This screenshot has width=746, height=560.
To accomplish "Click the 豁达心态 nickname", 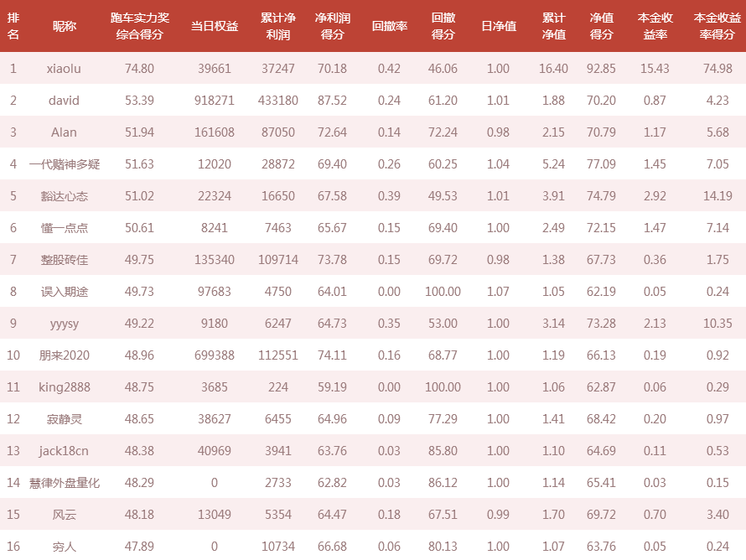I will pyautogui.click(x=65, y=196).
